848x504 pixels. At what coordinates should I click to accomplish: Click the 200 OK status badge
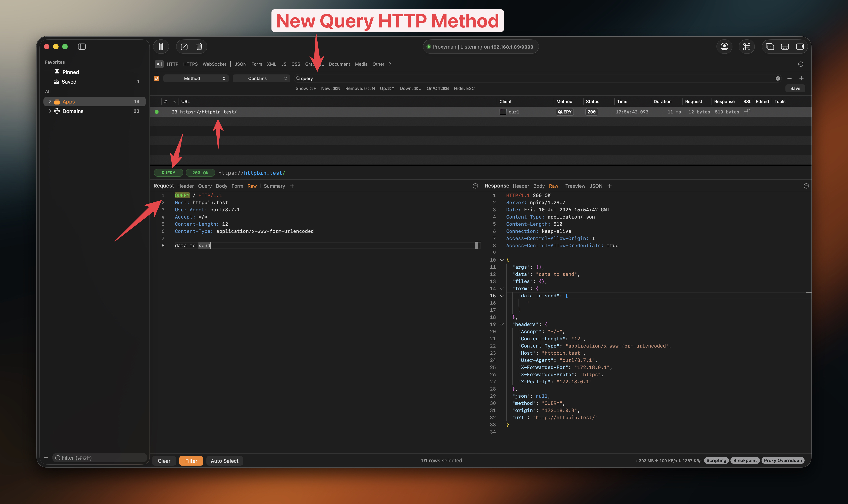(x=200, y=173)
